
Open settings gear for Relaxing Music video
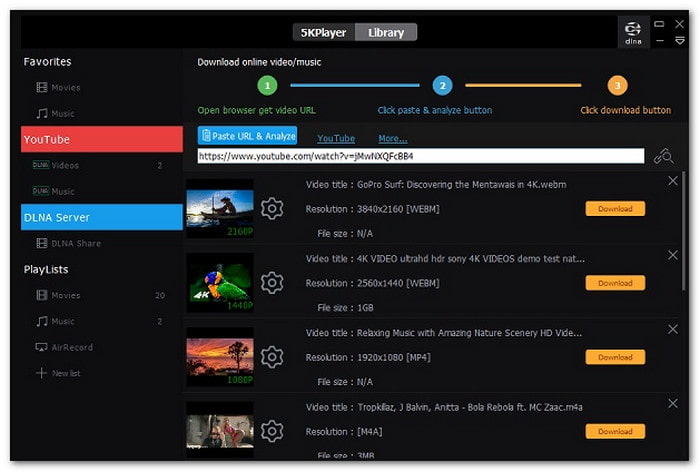(272, 357)
